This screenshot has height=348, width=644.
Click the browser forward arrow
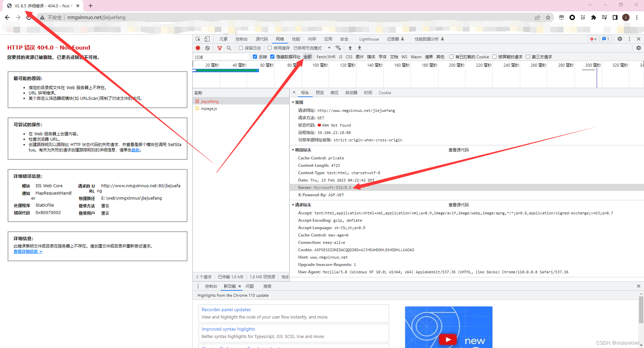tap(18, 17)
